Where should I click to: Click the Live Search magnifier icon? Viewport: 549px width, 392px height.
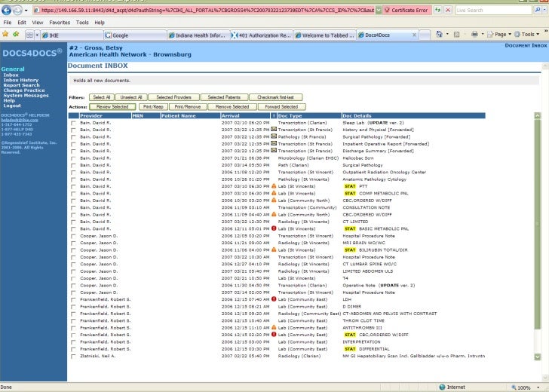537,10
